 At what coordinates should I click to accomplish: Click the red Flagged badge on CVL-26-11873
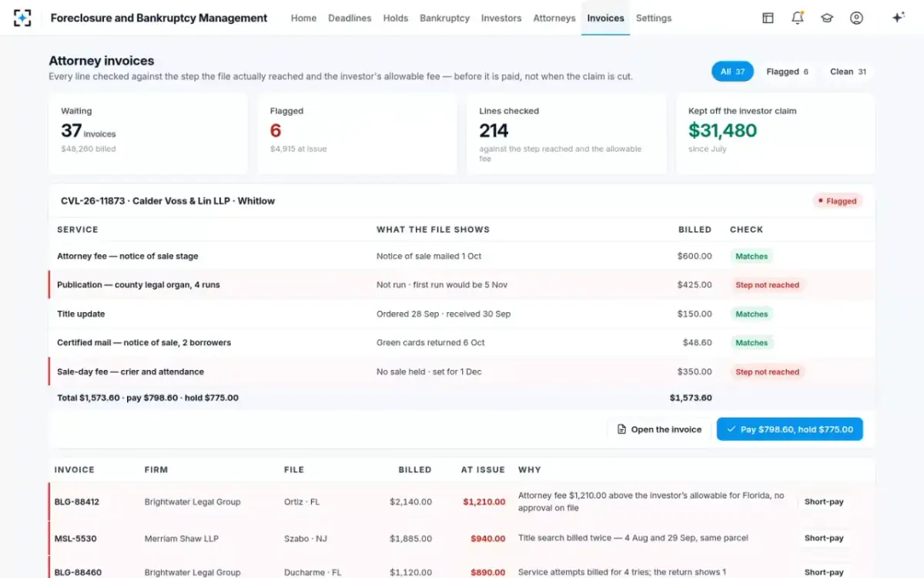[838, 201]
